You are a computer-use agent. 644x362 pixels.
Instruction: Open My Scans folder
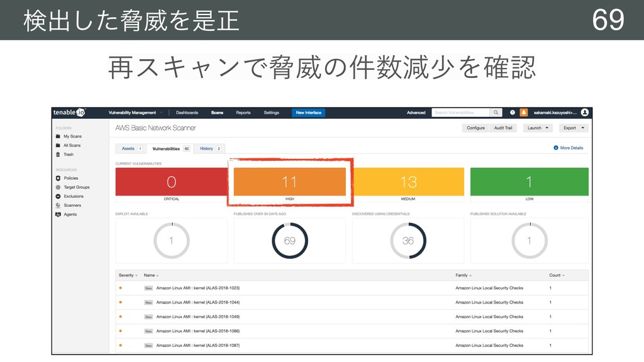coord(72,136)
